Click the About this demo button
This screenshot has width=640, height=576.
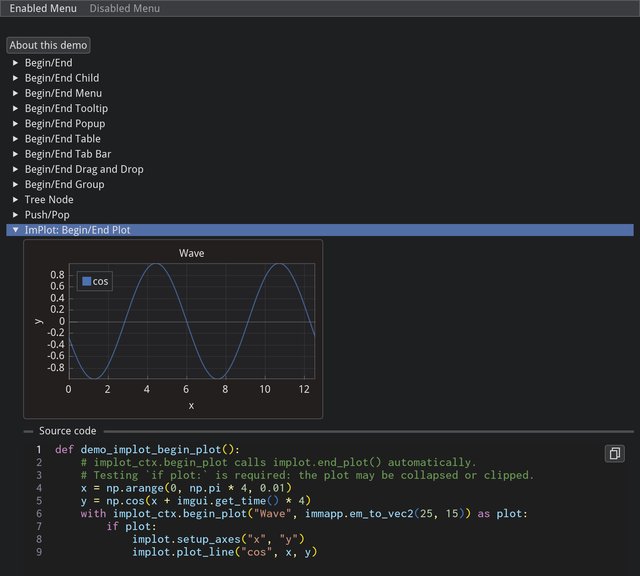point(48,45)
